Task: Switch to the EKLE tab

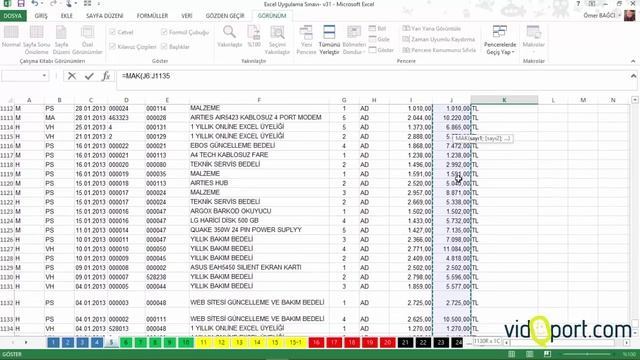Action: click(67, 16)
